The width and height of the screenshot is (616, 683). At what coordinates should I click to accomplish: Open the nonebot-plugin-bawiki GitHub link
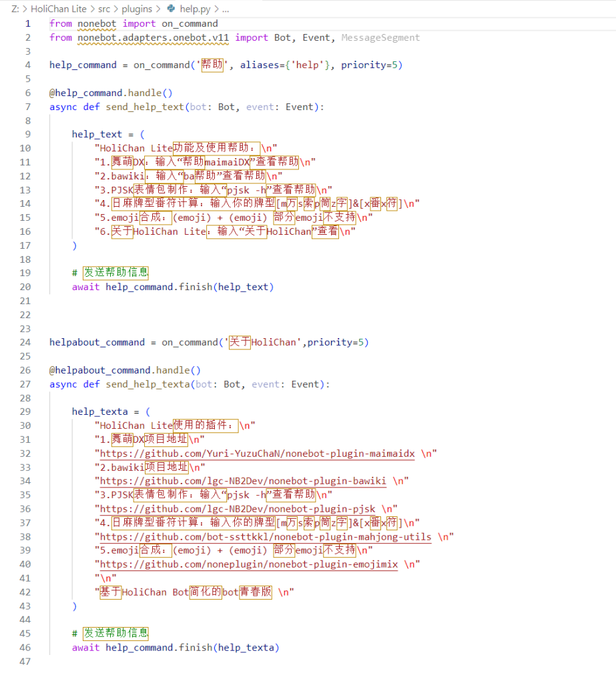click(243, 482)
